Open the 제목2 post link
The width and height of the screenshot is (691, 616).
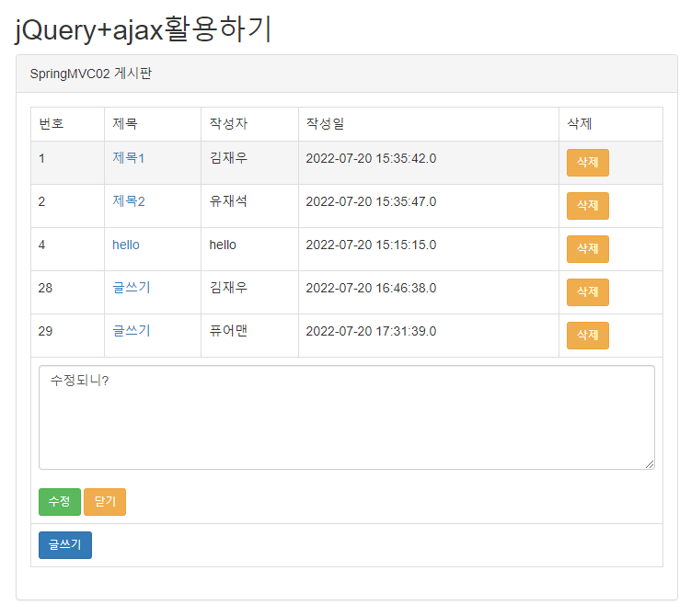pos(128,200)
